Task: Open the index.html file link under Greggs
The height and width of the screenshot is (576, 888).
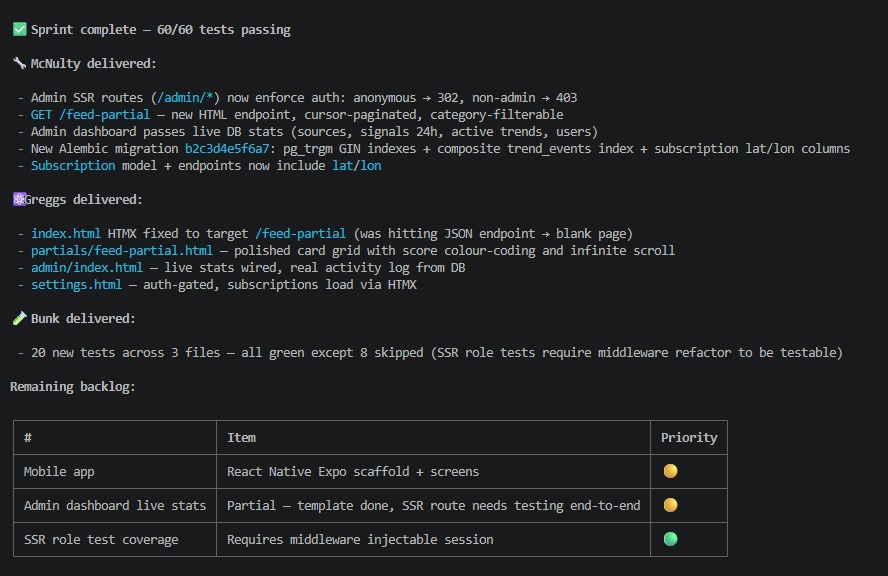Action: (65, 234)
